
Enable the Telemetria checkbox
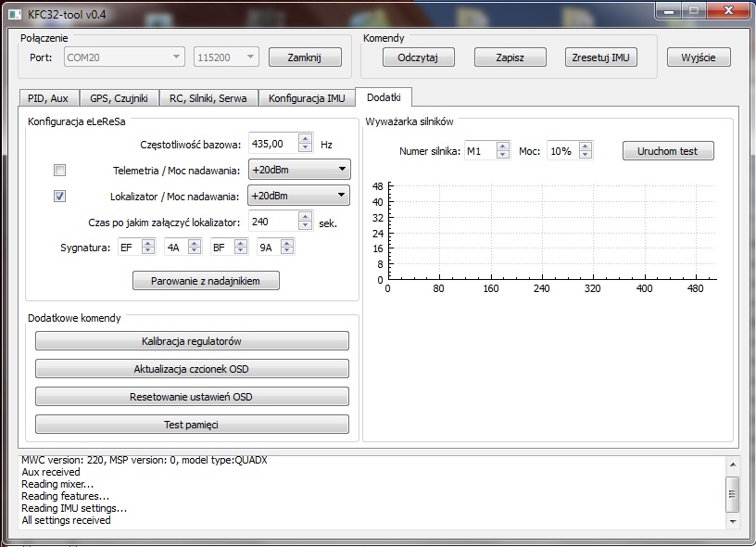click(60, 170)
